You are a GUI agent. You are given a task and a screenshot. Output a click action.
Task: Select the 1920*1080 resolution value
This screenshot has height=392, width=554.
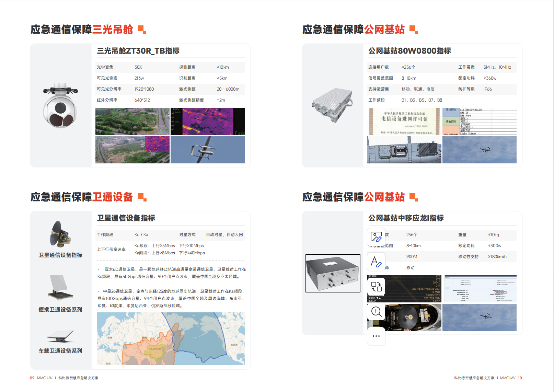(144, 89)
